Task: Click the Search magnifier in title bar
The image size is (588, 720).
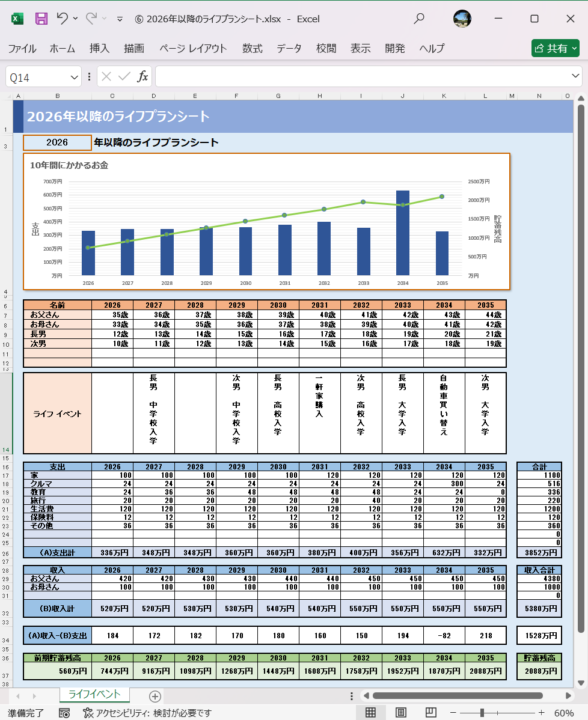Action: click(x=418, y=18)
